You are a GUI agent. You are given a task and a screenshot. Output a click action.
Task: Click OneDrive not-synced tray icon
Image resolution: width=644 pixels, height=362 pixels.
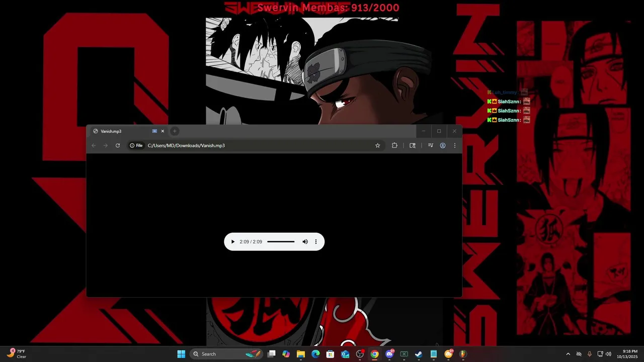tap(579, 354)
